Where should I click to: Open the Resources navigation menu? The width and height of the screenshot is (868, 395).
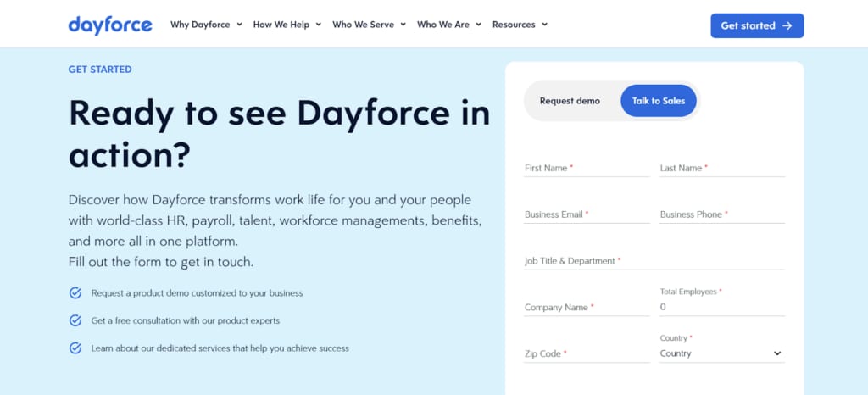pyautogui.click(x=520, y=25)
